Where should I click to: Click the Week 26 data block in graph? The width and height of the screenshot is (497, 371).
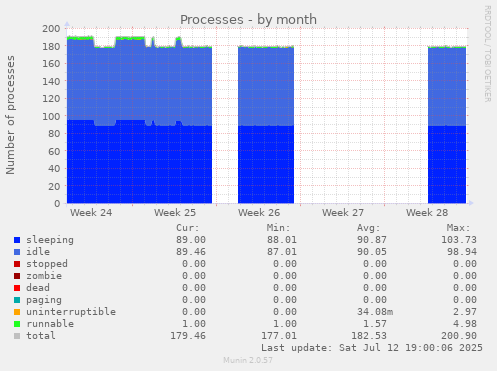point(266,125)
